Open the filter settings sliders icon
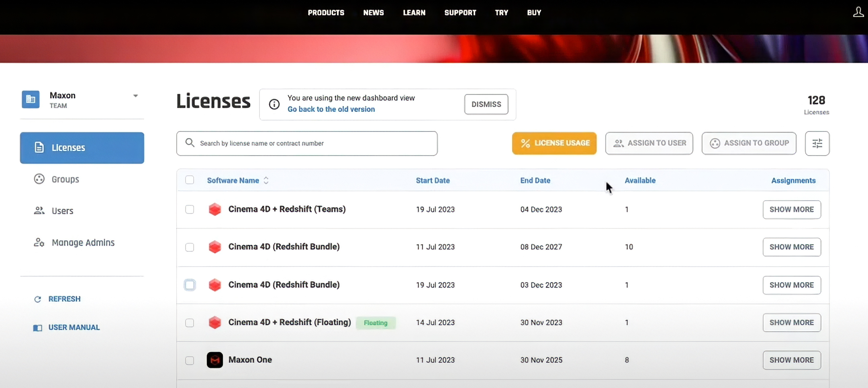 click(x=817, y=143)
